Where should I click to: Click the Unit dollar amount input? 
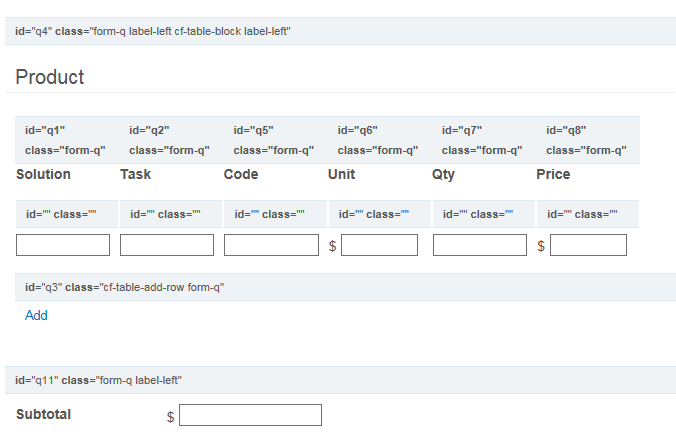(x=379, y=245)
